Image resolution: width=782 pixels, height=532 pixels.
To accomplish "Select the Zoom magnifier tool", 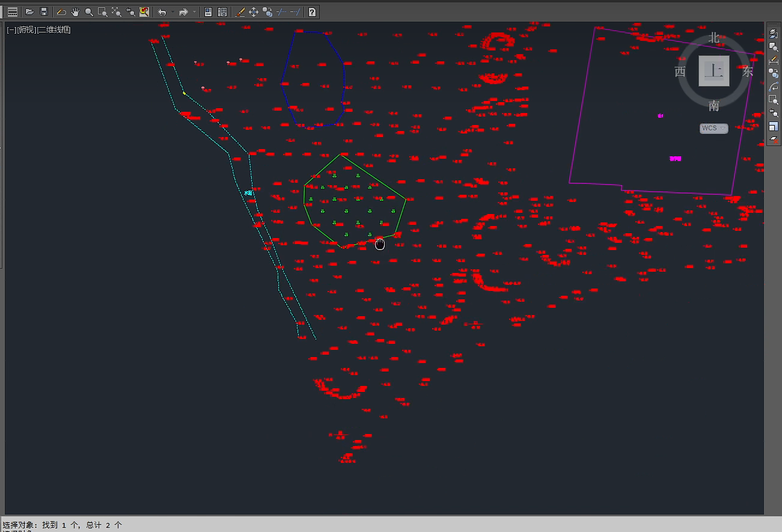I will click(x=89, y=12).
